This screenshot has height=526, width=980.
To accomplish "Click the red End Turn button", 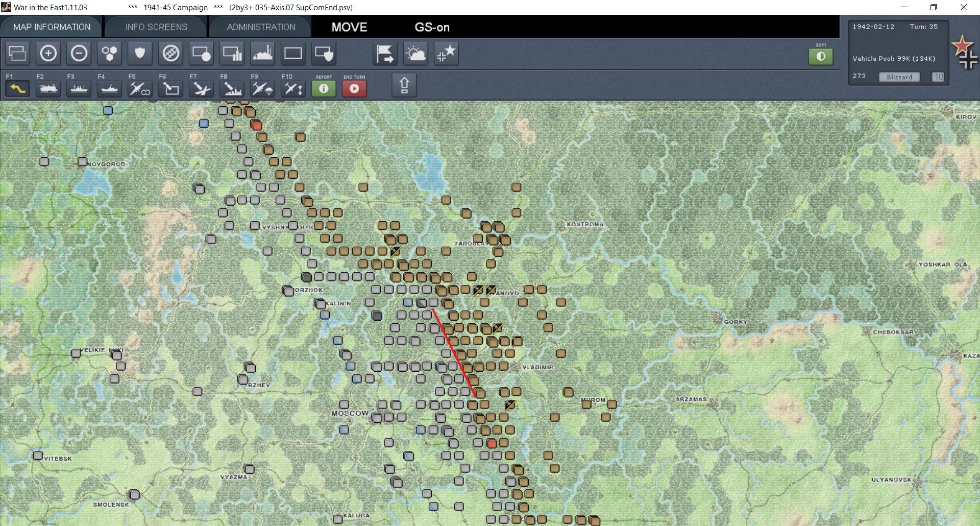I will click(354, 88).
